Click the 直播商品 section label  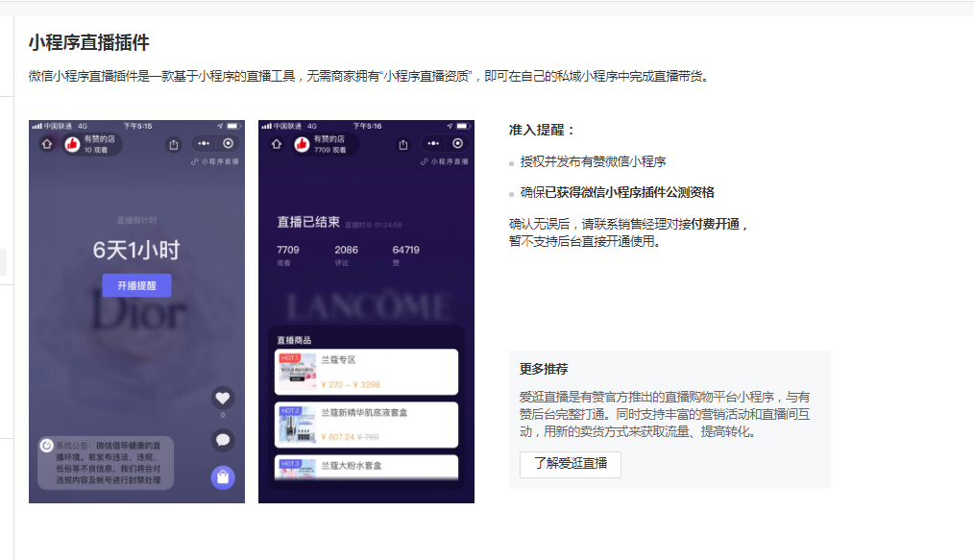coord(294,340)
